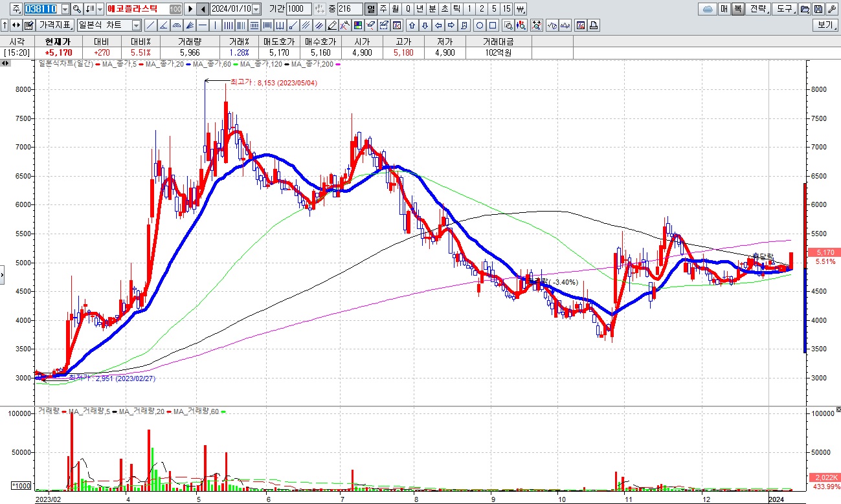841x504 pixels.
Task: Select the circle shape drawing tool
Action: pos(480,25)
